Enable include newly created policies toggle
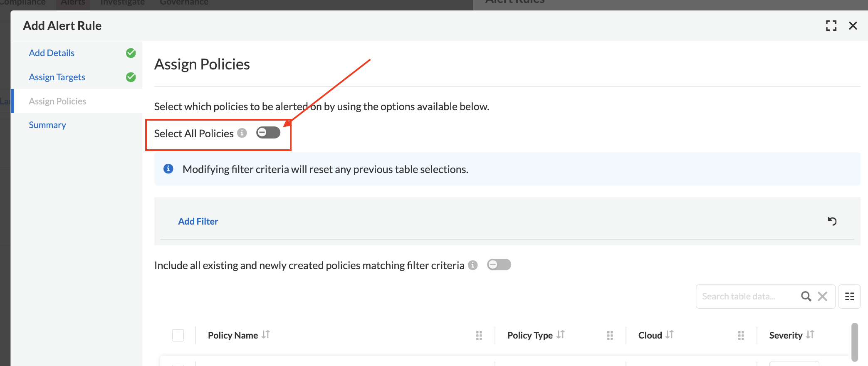The image size is (868, 366). (499, 265)
